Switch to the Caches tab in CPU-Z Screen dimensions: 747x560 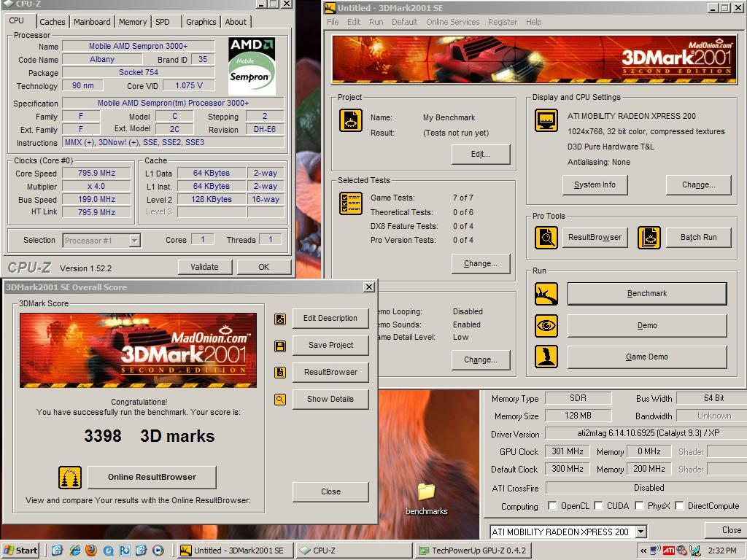tap(53, 22)
